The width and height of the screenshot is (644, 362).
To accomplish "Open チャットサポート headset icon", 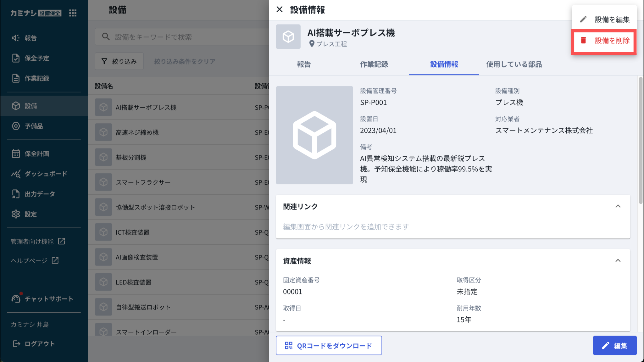I will pos(16,298).
